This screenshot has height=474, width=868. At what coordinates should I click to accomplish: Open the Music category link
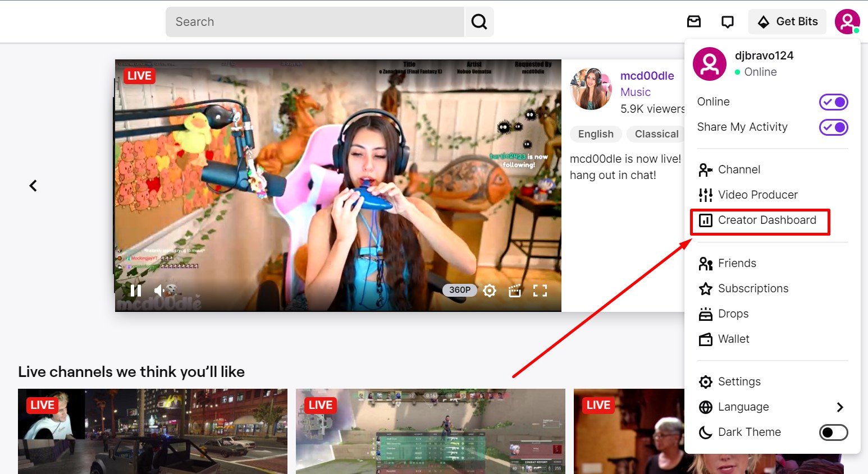tap(636, 92)
